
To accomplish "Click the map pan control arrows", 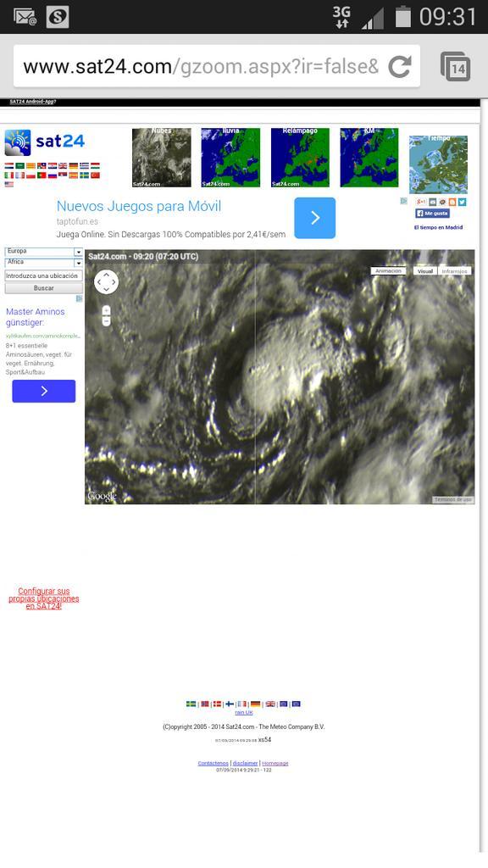I will click(x=106, y=281).
